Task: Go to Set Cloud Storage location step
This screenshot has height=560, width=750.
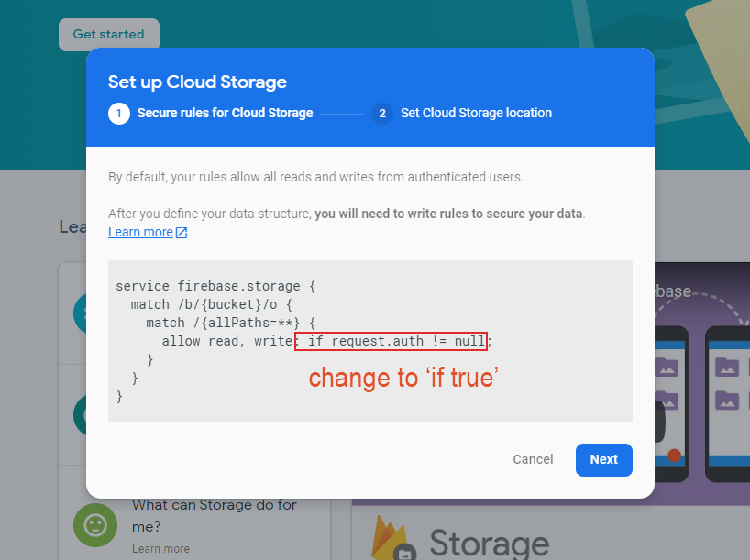Action: 476,114
